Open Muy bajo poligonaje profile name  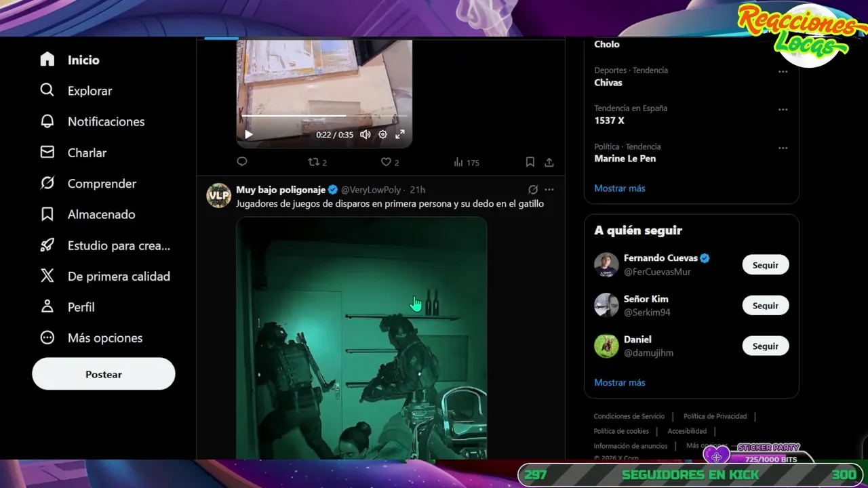(281, 190)
